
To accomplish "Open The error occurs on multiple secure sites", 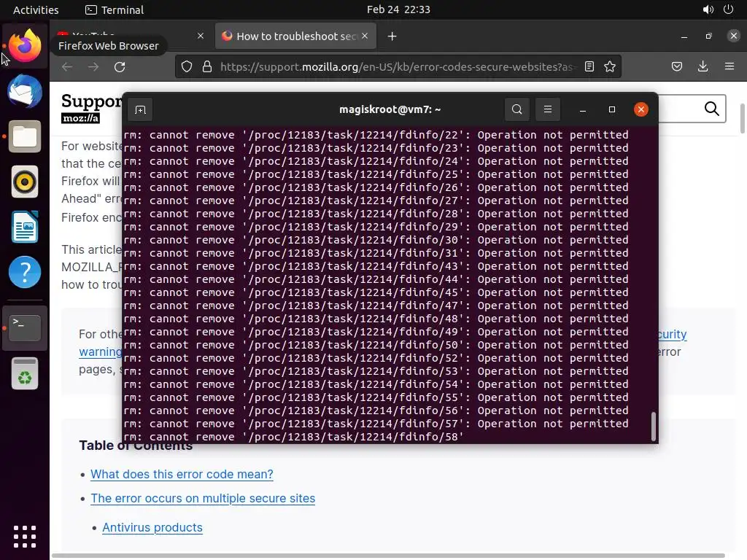I will click(203, 498).
